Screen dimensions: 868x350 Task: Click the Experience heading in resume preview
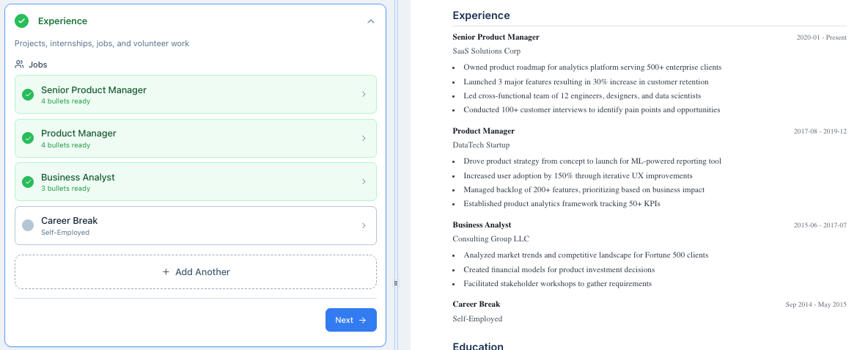click(481, 15)
